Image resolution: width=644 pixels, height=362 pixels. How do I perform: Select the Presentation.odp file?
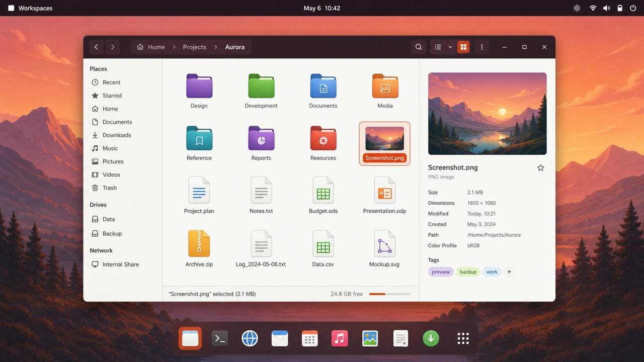click(385, 196)
